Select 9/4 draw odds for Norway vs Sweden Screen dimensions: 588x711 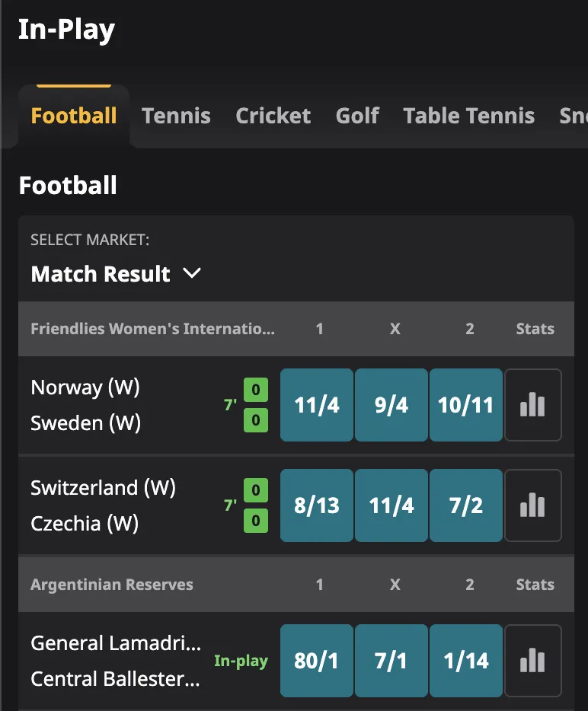[x=391, y=404]
